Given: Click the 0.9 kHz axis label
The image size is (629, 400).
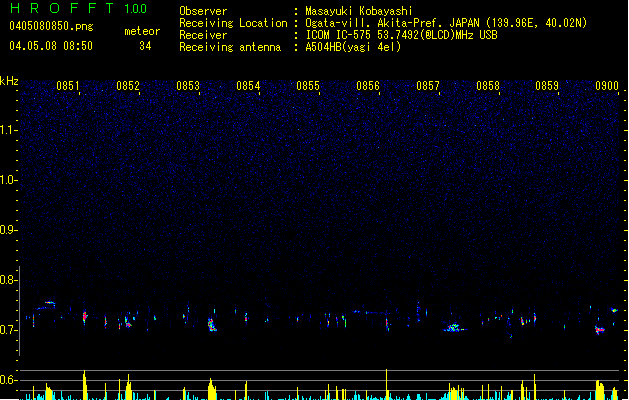Looking at the screenshot, I should (8, 230).
